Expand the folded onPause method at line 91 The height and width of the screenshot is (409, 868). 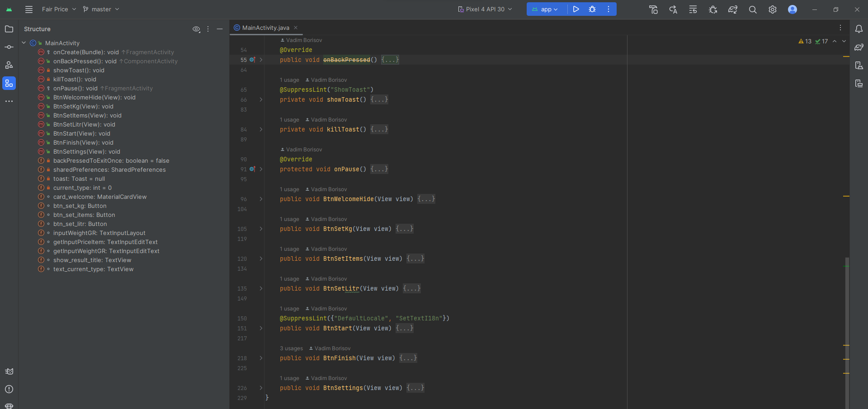tap(261, 169)
